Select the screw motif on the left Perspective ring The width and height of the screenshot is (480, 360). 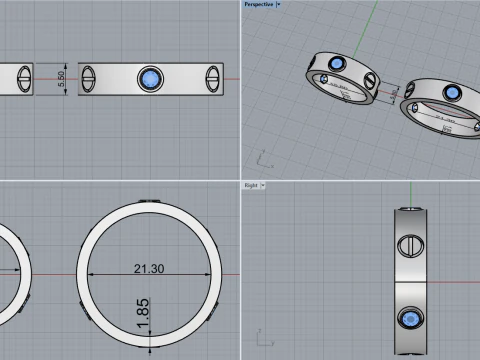tap(370, 81)
